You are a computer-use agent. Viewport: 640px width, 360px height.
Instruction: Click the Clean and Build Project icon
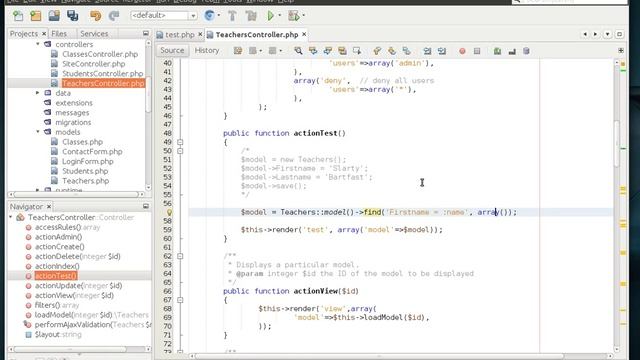pyautogui.click(x=251, y=16)
